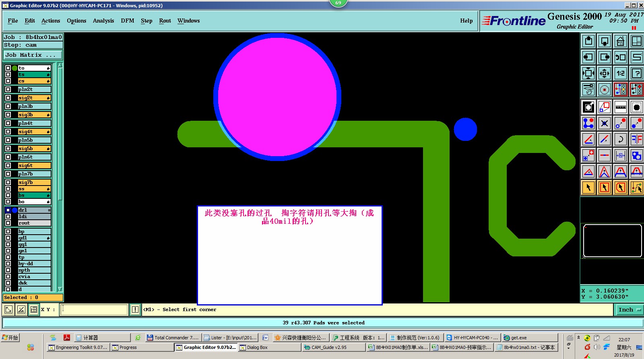644x359 pixels.
Task: Select the mpth layer name
Action: point(35,270)
